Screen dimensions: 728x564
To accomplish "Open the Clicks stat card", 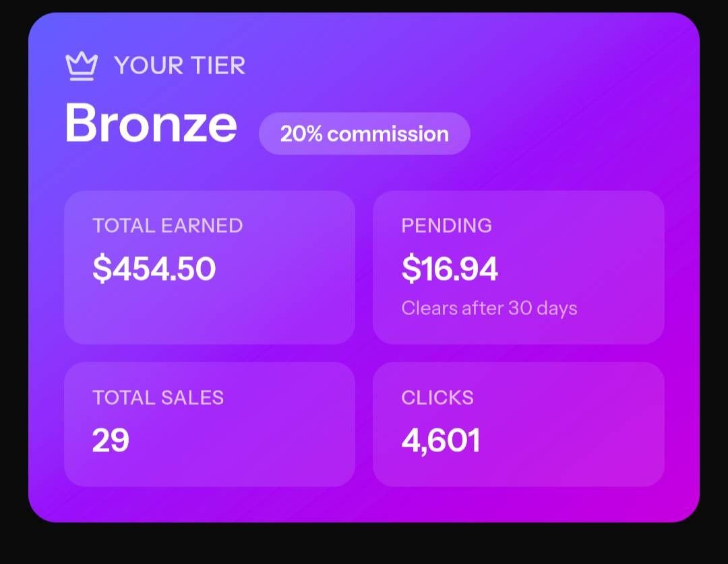I will coord(518,424).
